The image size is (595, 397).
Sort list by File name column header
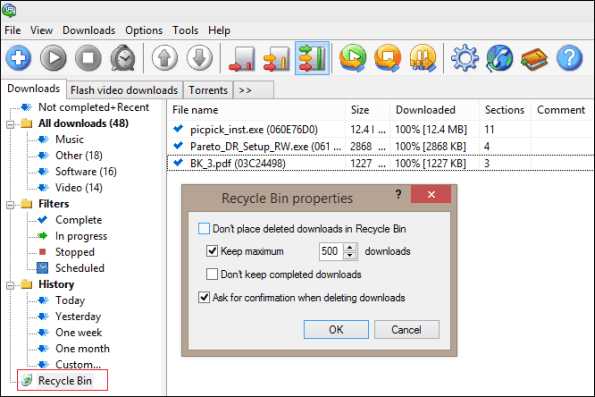click(x=256, y=110)
